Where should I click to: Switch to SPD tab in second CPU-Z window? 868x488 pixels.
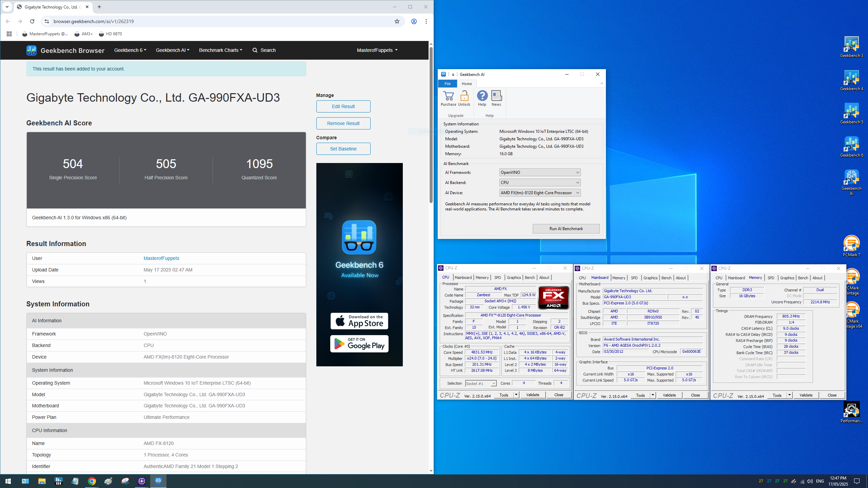634,278
